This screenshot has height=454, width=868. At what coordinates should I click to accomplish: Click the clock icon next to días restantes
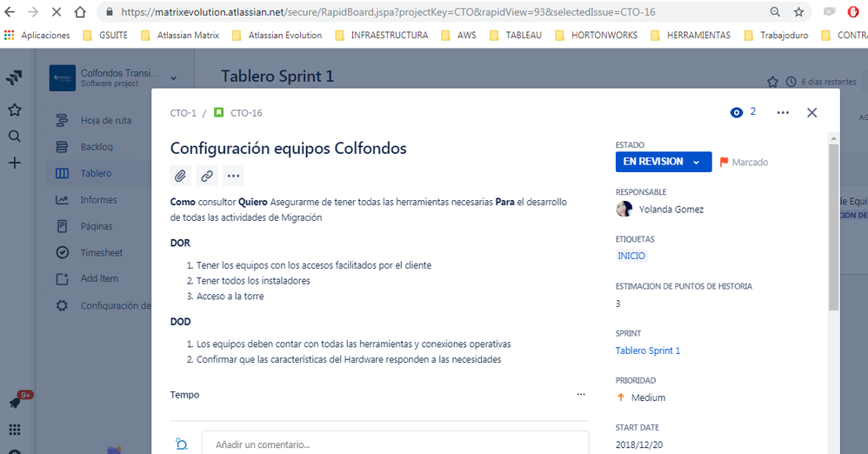point(791,82)
